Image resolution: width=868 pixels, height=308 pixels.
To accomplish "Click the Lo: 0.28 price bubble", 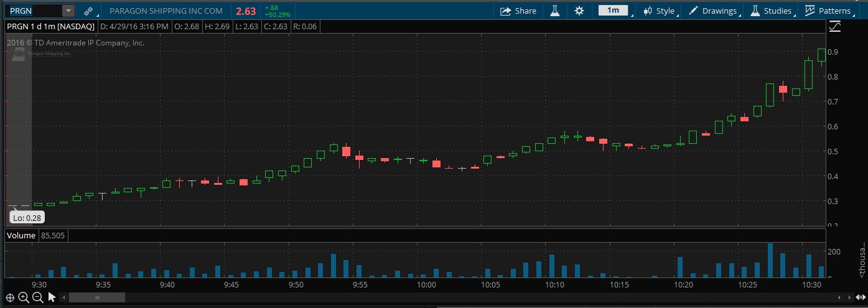I will [x=28, y=218].
